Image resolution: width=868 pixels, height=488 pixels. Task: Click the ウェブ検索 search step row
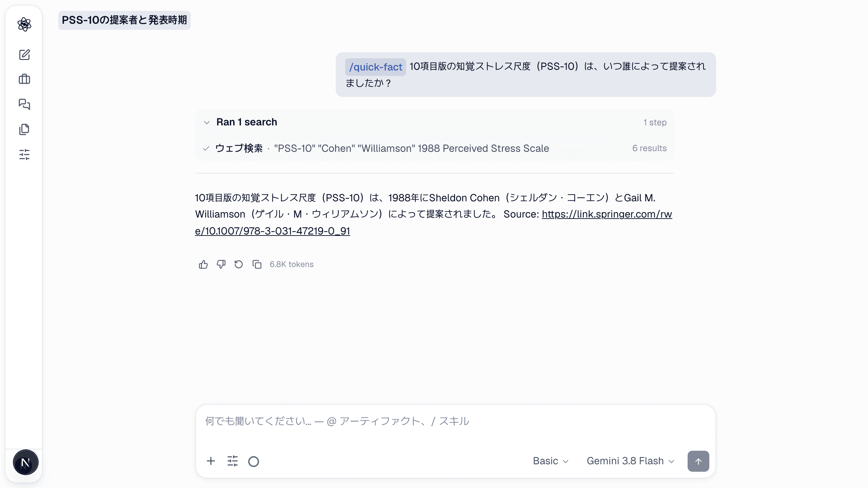point(434,148)
